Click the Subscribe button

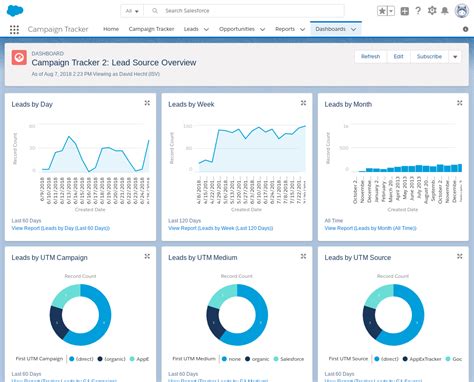[x=429, y=57]
